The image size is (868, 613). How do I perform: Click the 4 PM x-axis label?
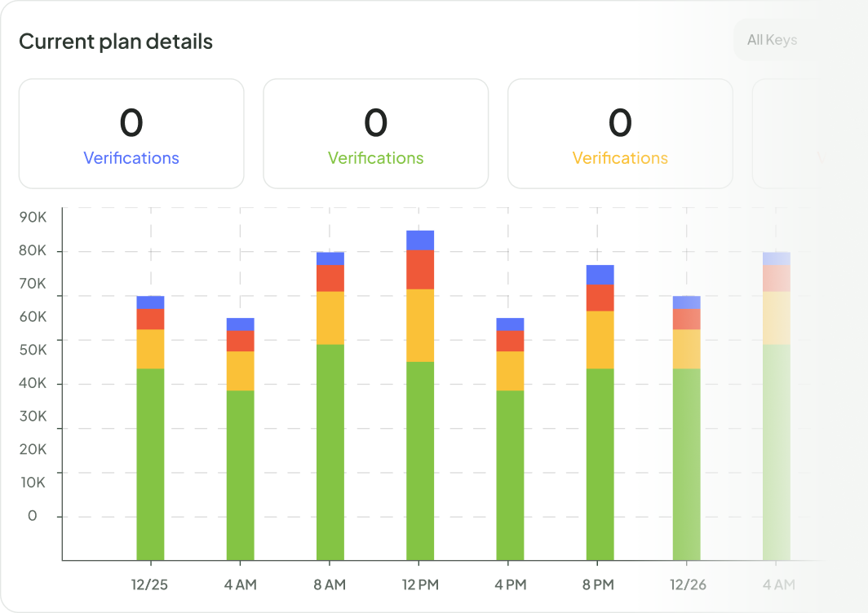(x=511, y=584)
